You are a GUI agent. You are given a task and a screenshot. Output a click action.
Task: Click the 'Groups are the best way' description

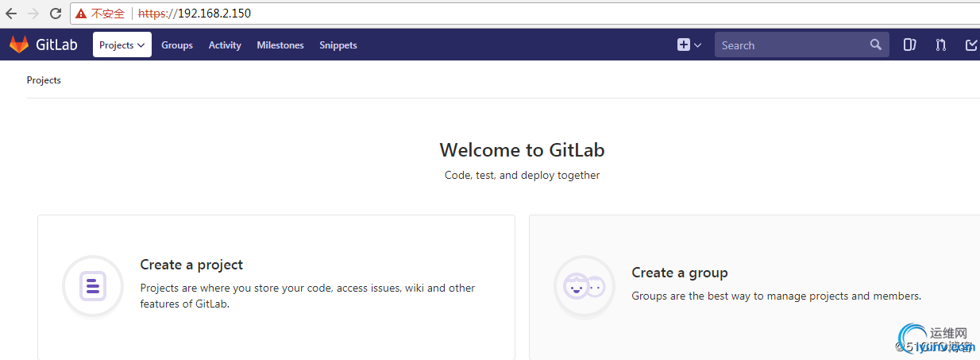[x=776, y=296]
